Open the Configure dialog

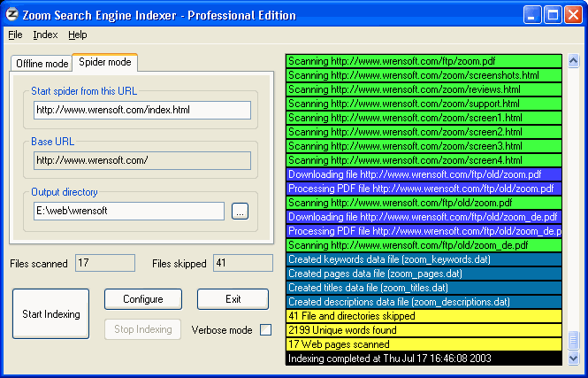click(x=143, y=299)
